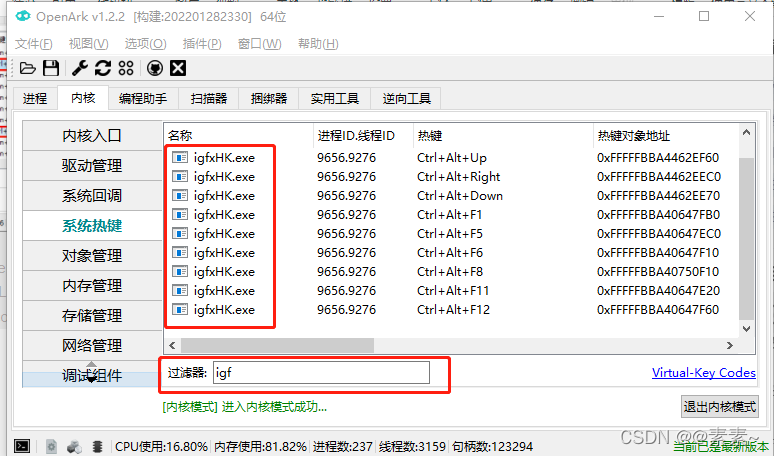Select 系统回调 in the side list
Screen dimensions: 774x456
click(92, 195)
